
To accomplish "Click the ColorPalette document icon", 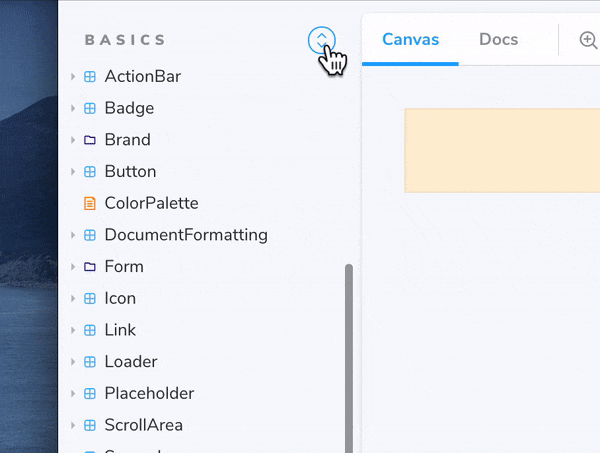I will [x=90, y=203].
